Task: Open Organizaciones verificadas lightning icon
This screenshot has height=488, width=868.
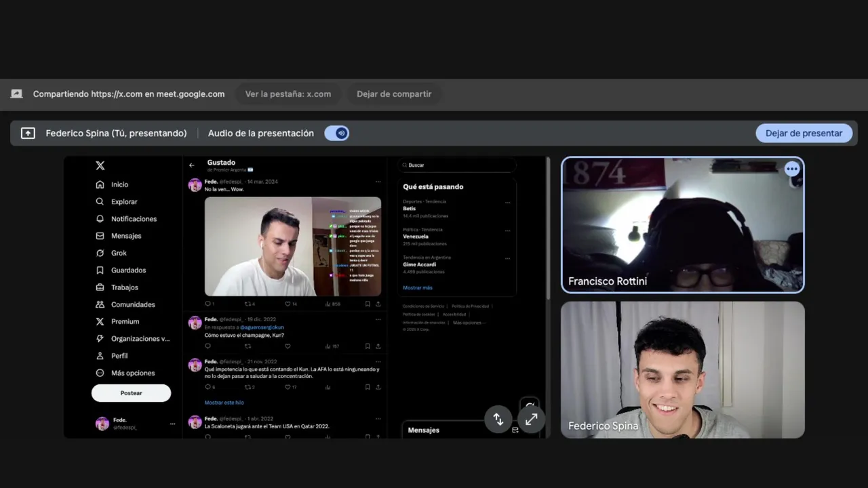Action: (100, 338)
